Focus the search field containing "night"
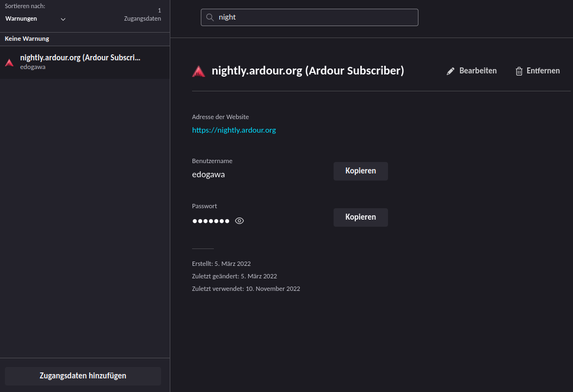573x392 pixels. pos(316,17)
